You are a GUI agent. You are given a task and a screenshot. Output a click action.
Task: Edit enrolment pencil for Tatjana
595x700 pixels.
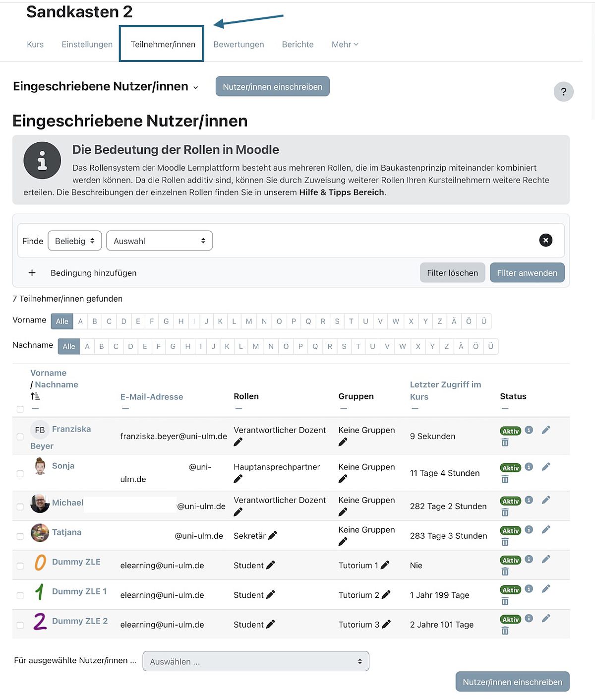(x=546, y=529)
